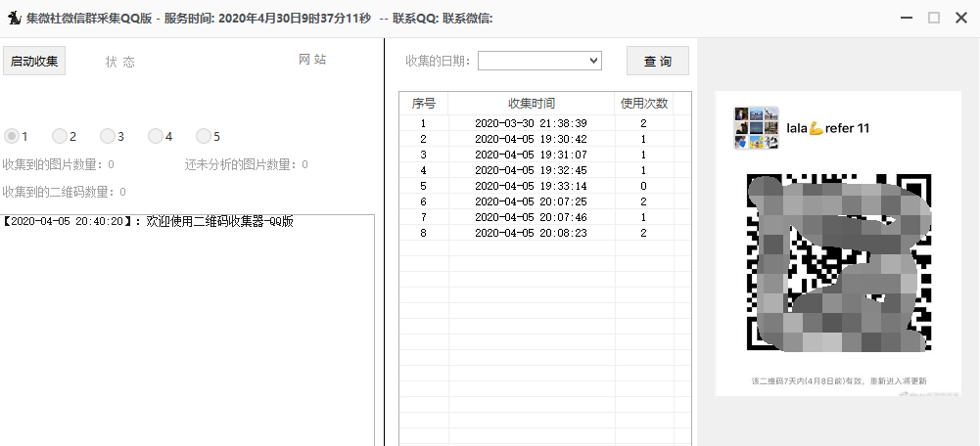Maximize the window
This screenshot has width=980, height=446.
tap(934, 18)
